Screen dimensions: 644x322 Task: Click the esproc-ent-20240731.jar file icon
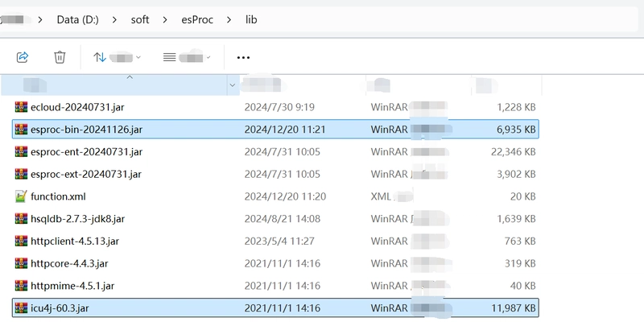21,151
